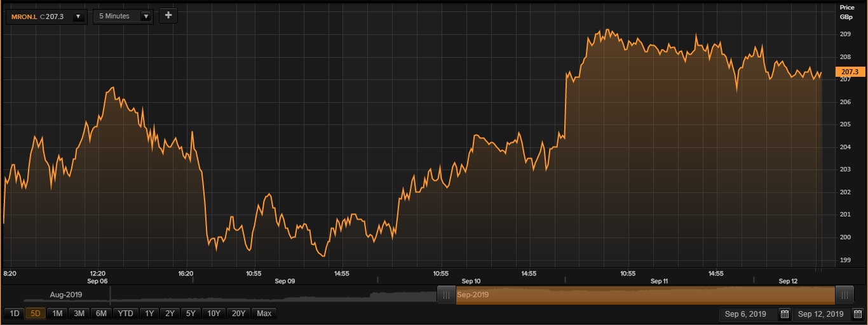Click the Sep 11 date axis label
868x325 pixels.
point(660,281)
